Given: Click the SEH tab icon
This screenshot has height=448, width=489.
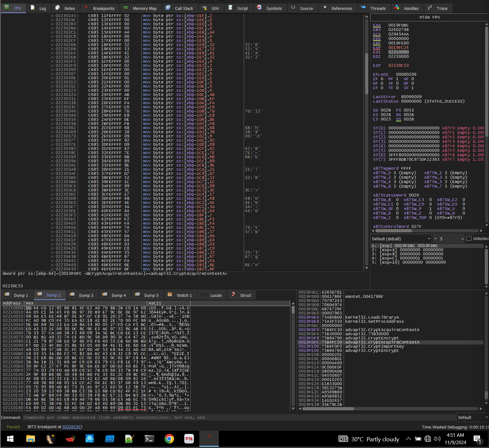Looking at the screenshot, I should [x=205, y=8].
